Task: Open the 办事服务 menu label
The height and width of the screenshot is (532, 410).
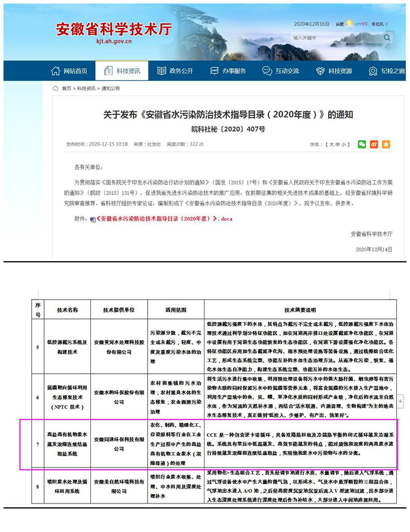Action: [234, 71]
